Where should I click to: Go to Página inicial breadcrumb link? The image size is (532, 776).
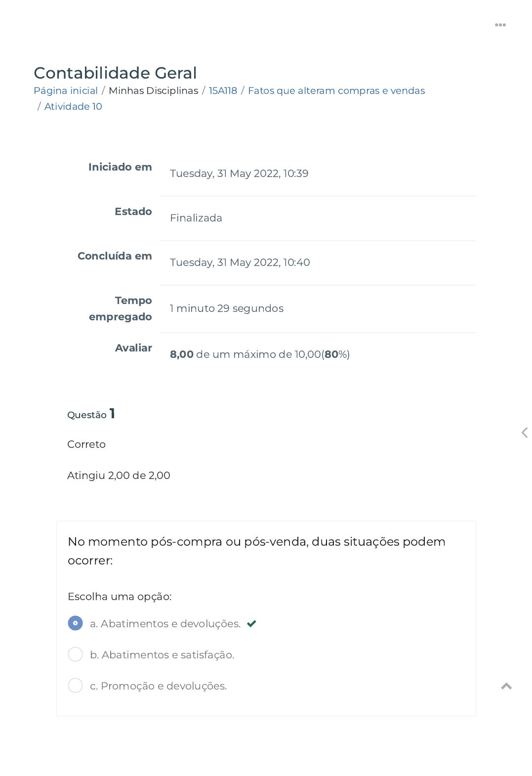[x=66, y=90]
